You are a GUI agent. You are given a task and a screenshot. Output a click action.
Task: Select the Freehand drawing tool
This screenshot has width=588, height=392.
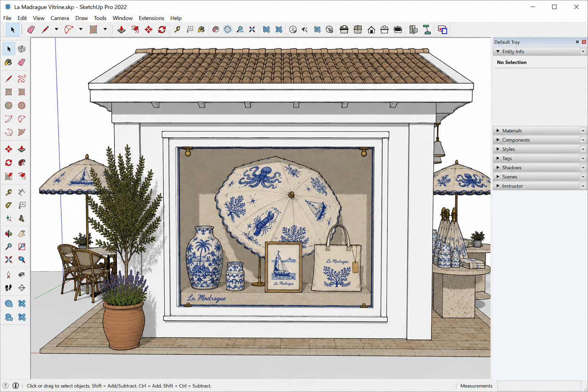click(22, 79)
